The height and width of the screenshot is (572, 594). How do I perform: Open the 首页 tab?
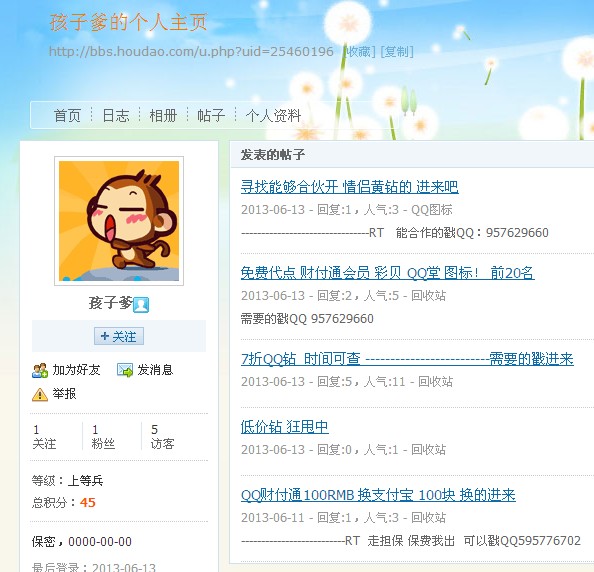(x=67, y=116)
